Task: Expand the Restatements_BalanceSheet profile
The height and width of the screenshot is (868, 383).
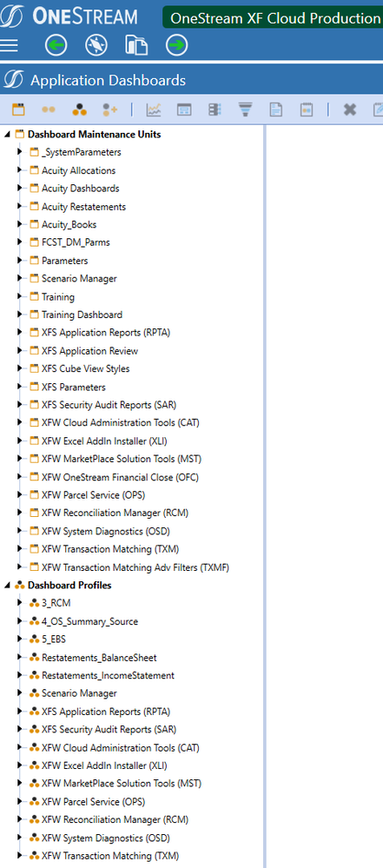Action: [x=20, y=657]
